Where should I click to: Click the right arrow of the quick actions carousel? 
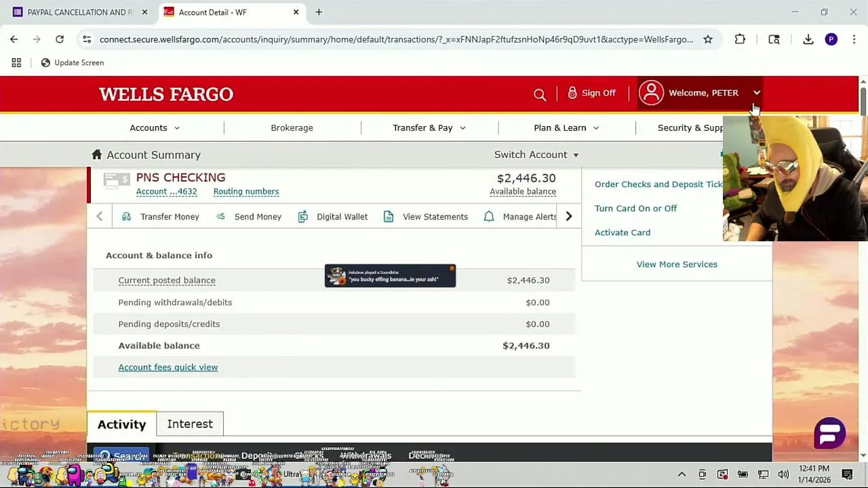click(x=569, y=216)
